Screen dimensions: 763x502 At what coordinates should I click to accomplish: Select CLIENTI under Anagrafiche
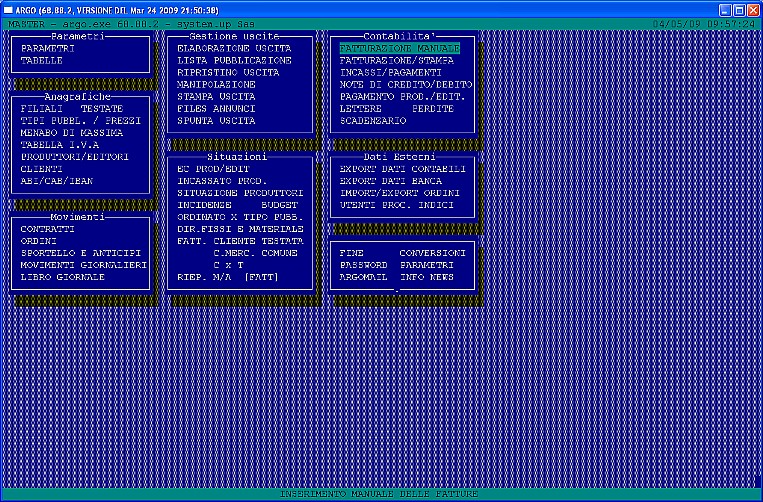click(41, 168)
